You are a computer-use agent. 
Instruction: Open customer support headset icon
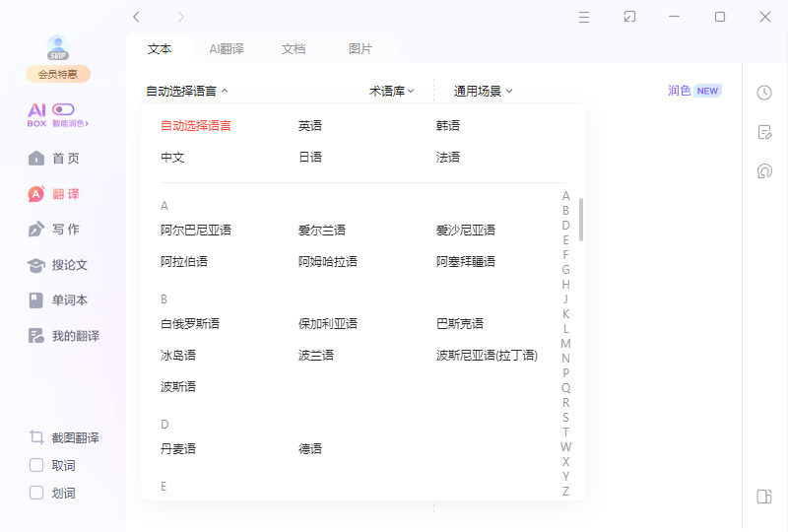pos(764,171)
